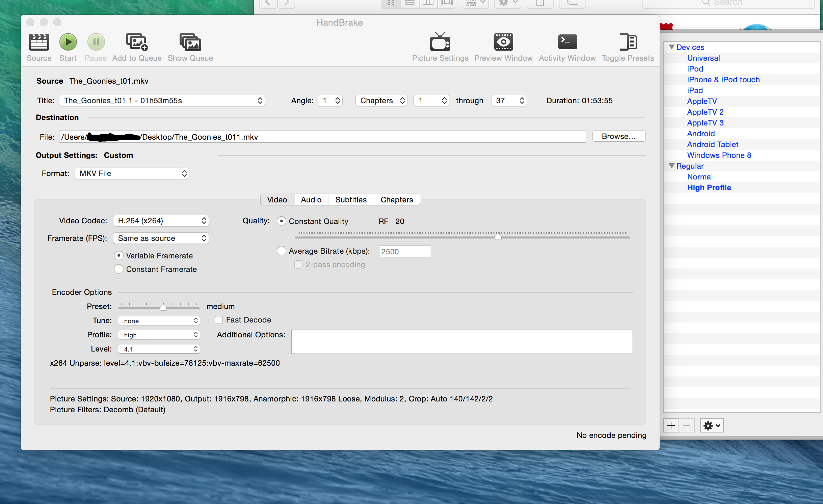Add current job via Add to Queue icon
Screen dimensions: 823x504
pyautogui.click(x=137, y=42)
